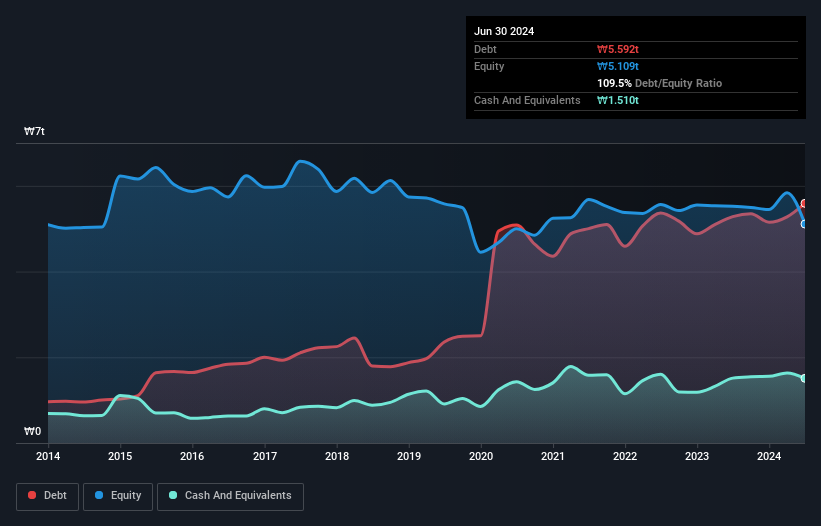821x526 pixels.
Task: Click the 2019 x-axis label
Action: (x=409, y=456)
